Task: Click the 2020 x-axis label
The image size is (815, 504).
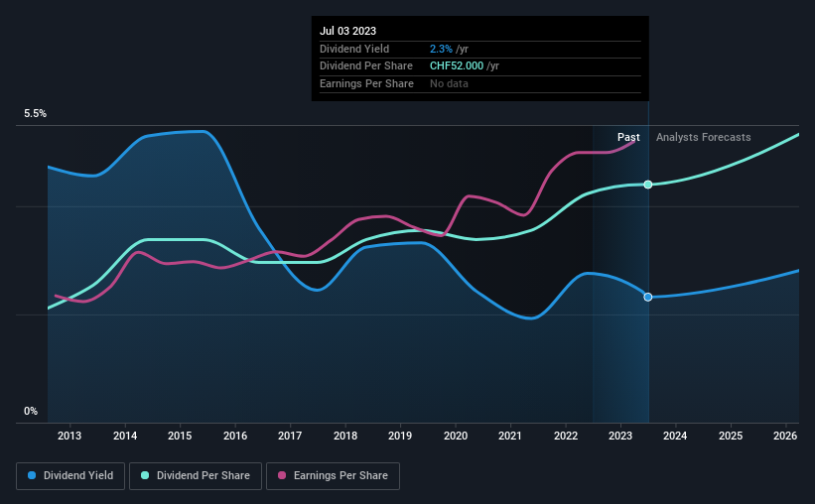Action: pos(456,436)
